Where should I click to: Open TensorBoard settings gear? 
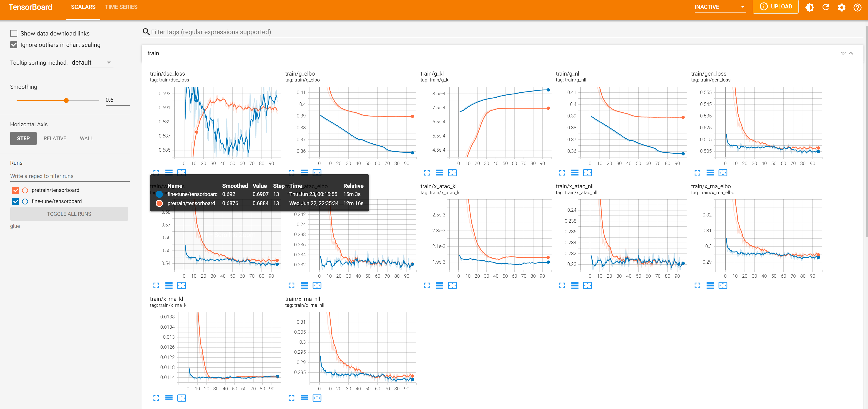[841, 7]
